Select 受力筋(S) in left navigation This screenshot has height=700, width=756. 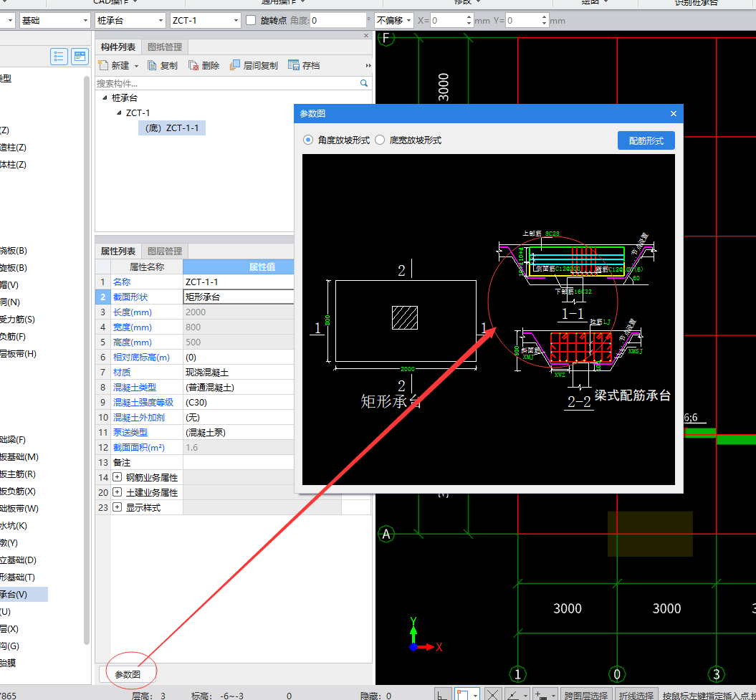(18, 319)
